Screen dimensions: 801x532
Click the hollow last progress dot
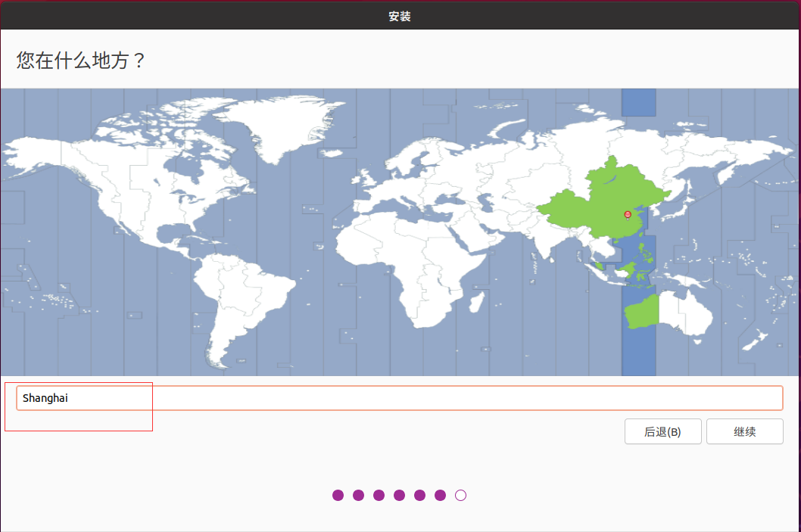click(461, 495)
